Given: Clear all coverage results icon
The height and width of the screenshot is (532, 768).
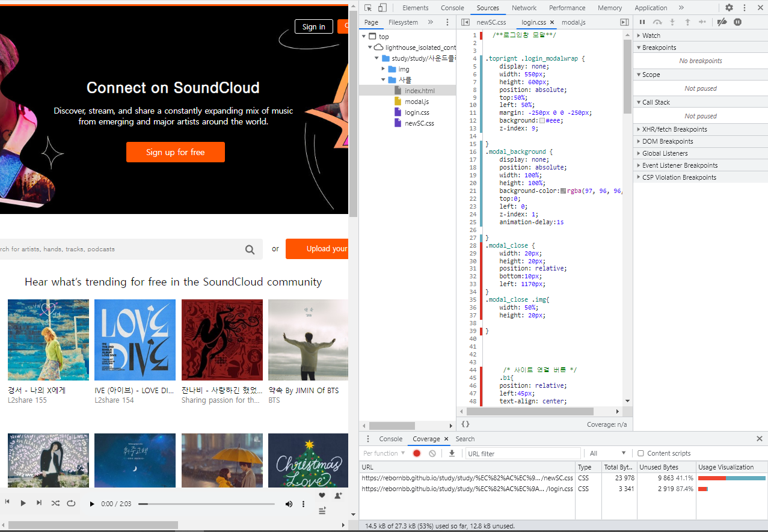Looking at the screenshot, I should 432,453.
